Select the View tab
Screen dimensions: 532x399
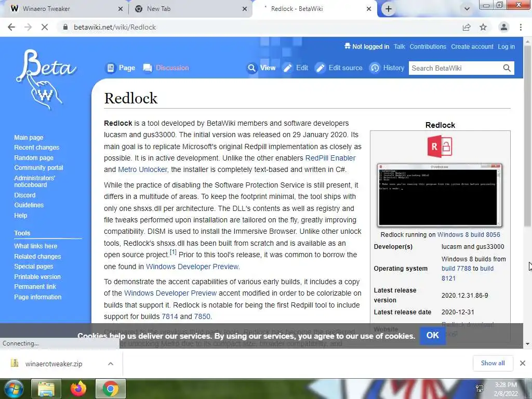tap(261, 68)
